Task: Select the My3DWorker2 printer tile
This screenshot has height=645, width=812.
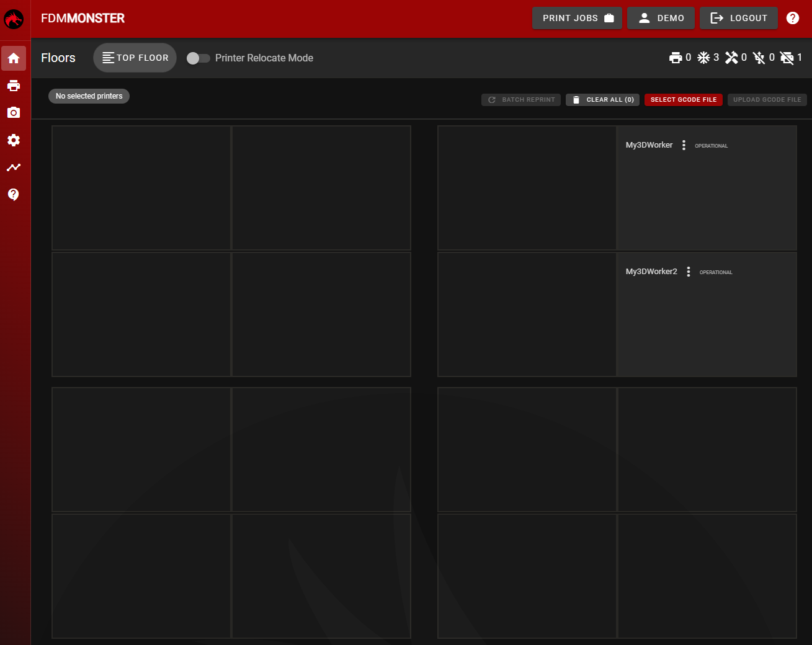Action: click(x=707, y=314)
